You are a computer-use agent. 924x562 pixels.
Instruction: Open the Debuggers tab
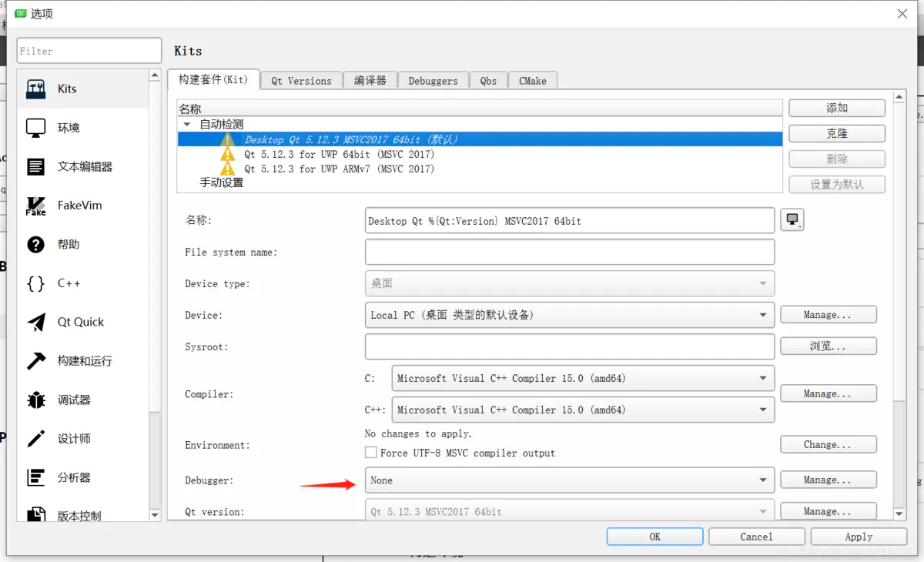point(433,80)
